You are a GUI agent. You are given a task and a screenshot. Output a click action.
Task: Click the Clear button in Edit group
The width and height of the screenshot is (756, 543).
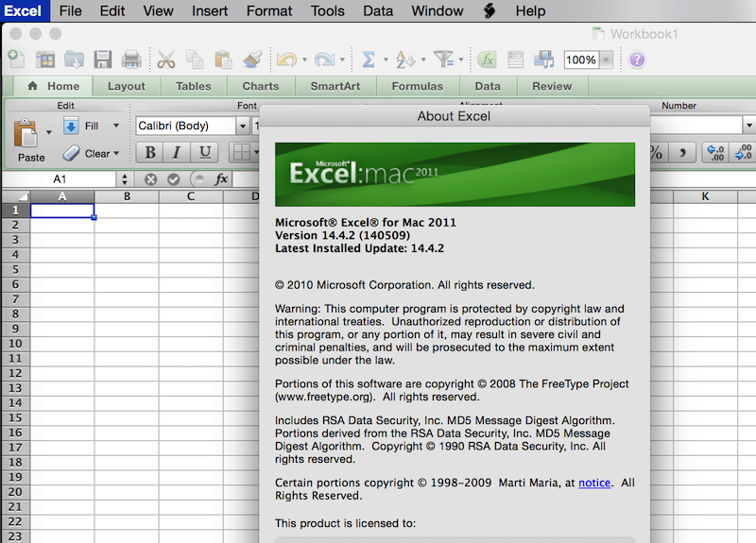point(92,153)
